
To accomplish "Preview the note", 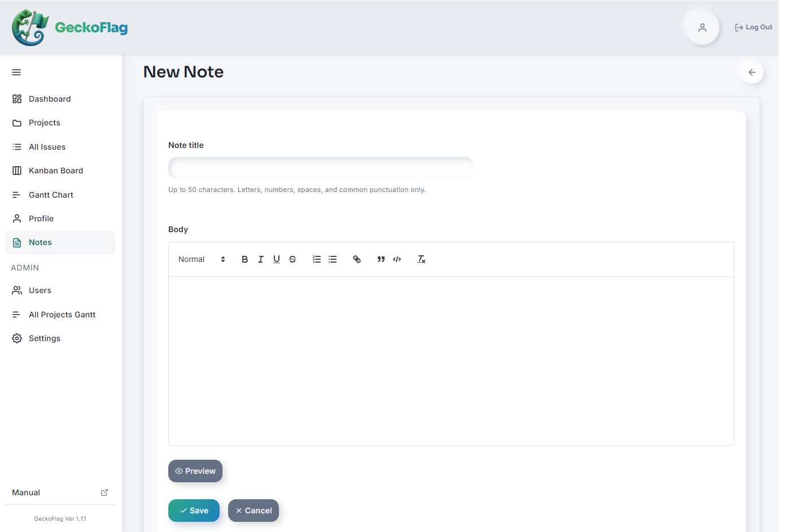I will [x=195, y=471].
